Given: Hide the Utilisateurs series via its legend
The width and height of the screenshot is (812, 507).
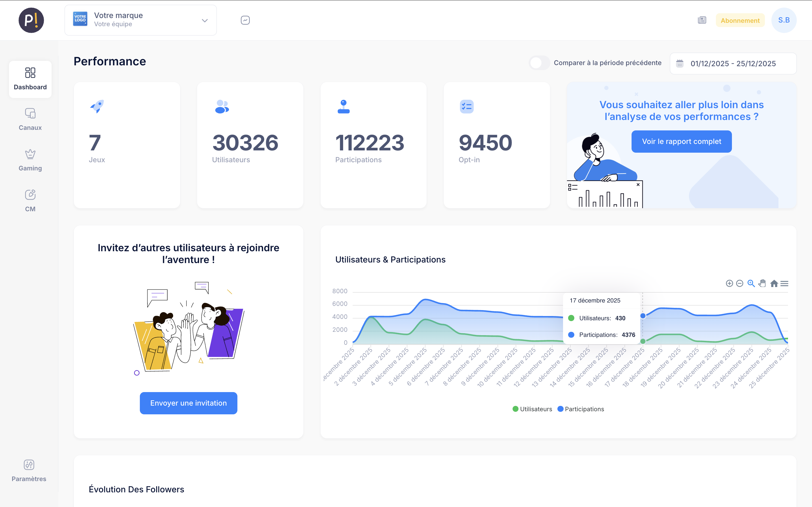Looking at the screenshot, I should click(x=532, y=409).
